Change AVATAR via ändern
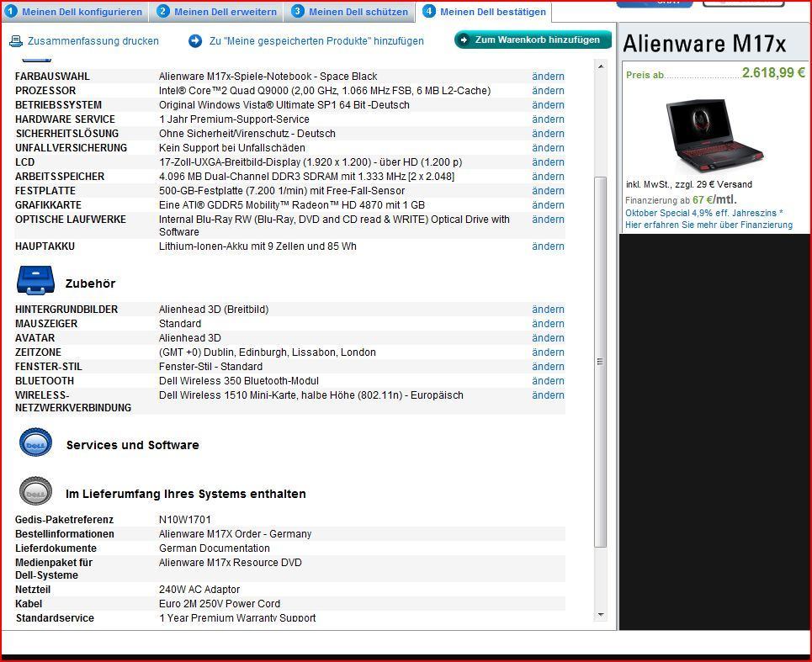The height and width of the screenshot is (662, 812). [548, 338]
